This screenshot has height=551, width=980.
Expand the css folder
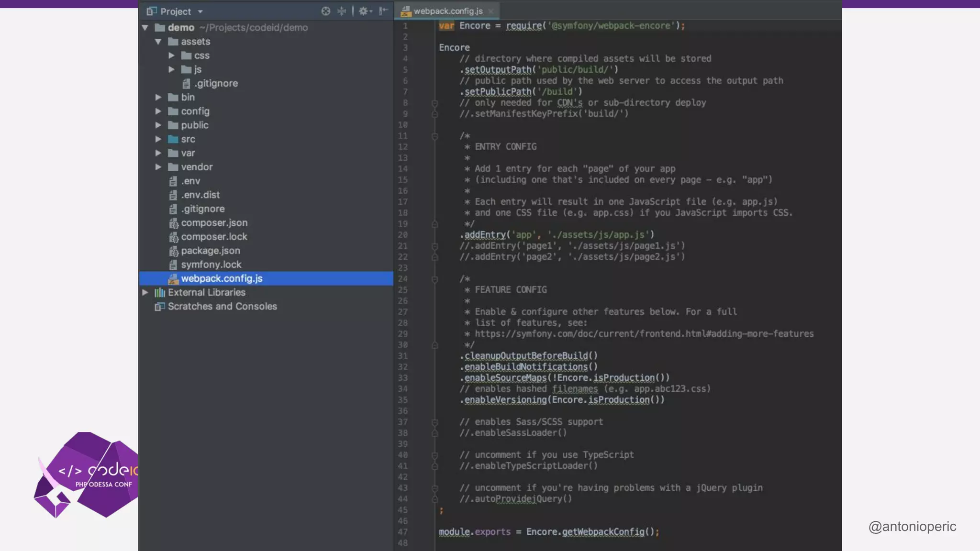(171, 55)
